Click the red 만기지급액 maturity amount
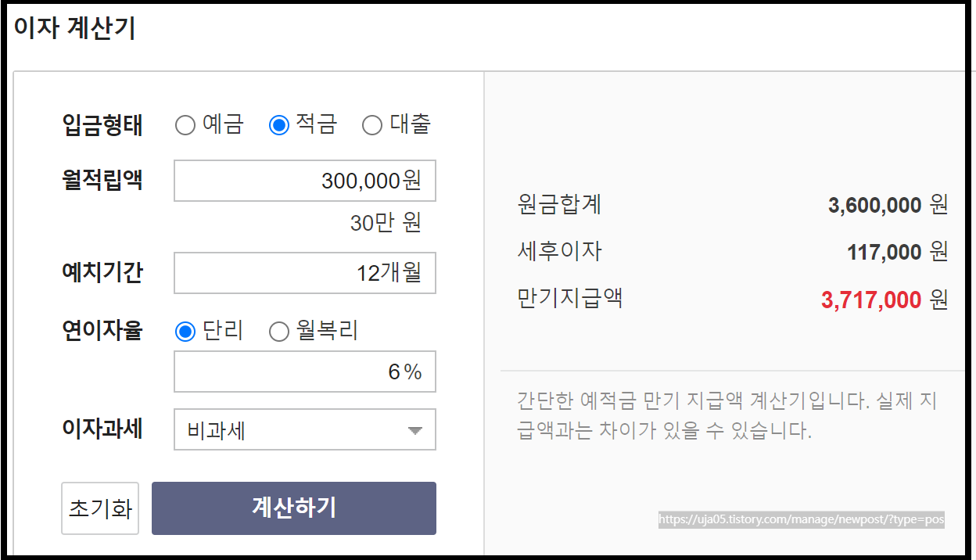This screenshot has width=976, height=560. (870, 300)
